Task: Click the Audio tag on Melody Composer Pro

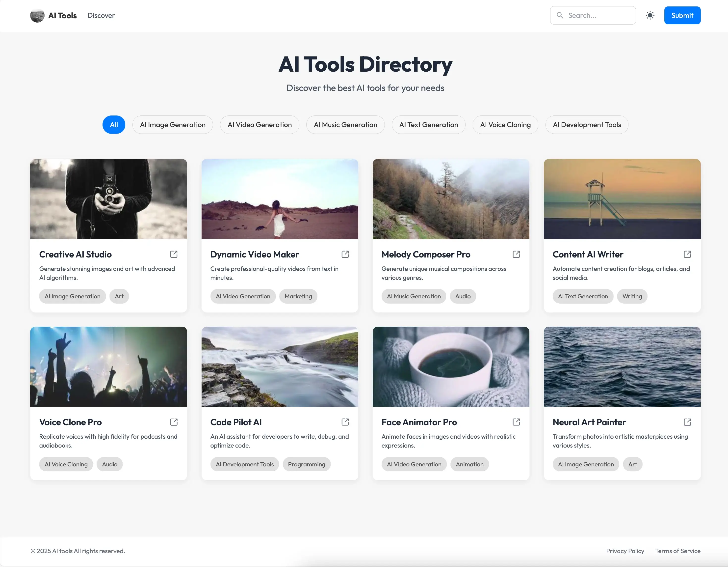Action: coord(463,296)
